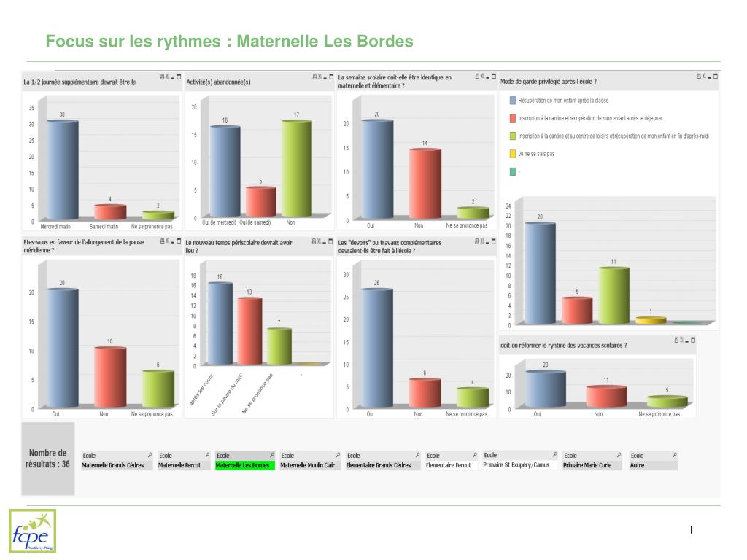Print the 'Mode de garde privilégié' chart
747x560 pixels.
tap(699, 76)
